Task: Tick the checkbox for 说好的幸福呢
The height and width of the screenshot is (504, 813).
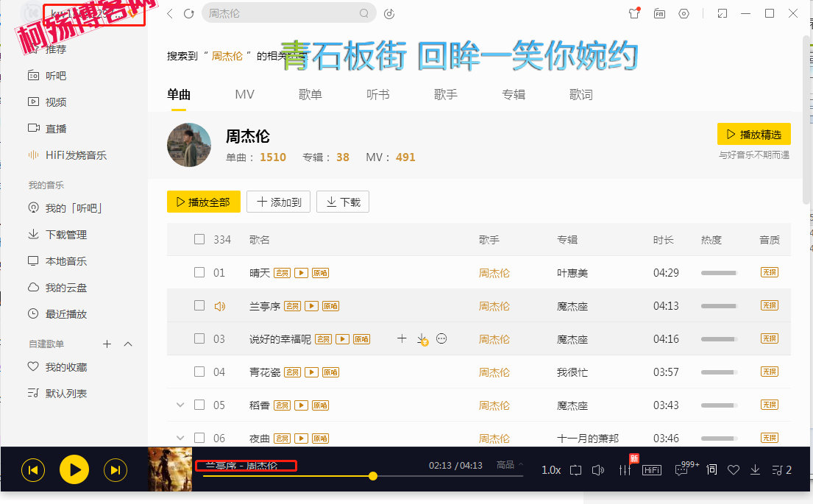Action: click(199, 338)
